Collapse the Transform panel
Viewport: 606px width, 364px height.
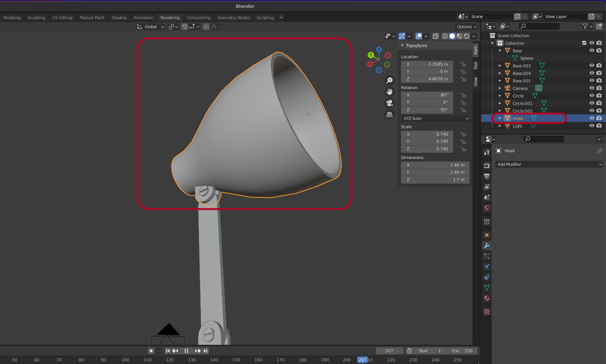click(x=402, y=45)
